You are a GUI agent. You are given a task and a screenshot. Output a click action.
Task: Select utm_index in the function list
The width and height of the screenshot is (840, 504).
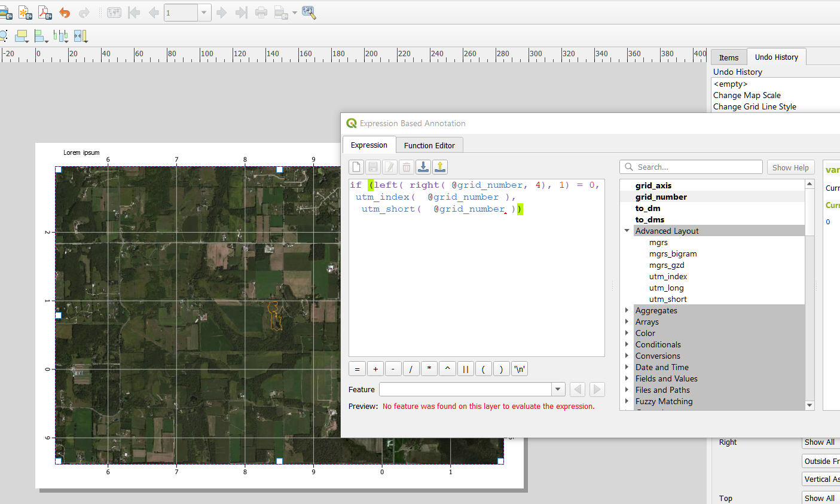668,276
